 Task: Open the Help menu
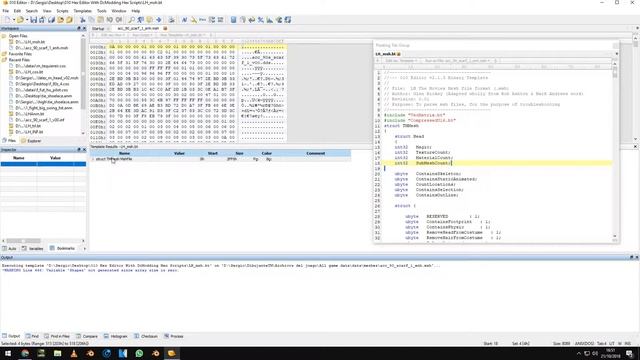pos(136,11)
